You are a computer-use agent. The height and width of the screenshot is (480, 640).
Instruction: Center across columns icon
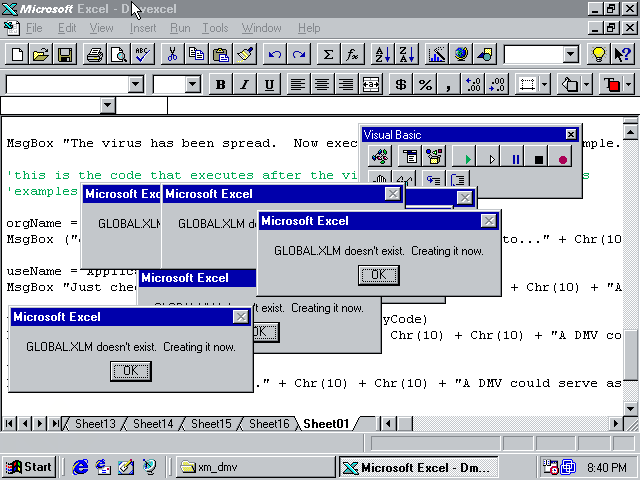[370, 84]
